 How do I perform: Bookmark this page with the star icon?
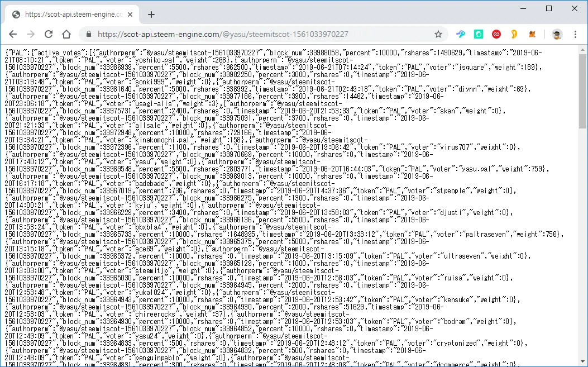pyautogui.click(x=438, y=34)
